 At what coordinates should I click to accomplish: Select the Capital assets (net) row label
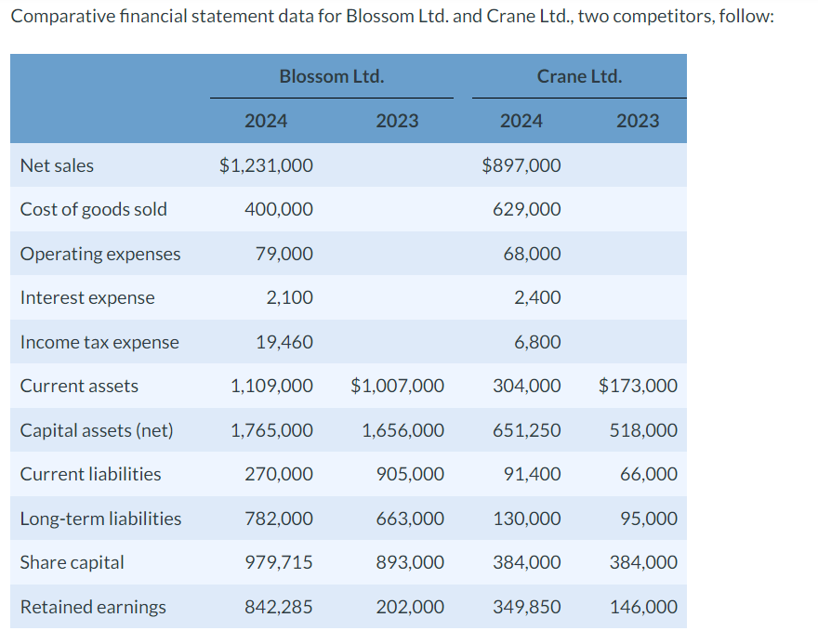click(97, 430)
